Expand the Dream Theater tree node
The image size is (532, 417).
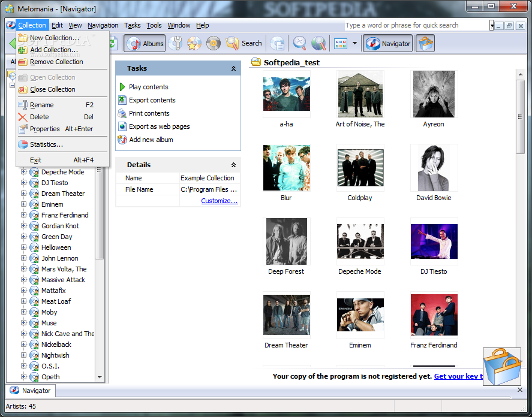pyautogui.click(x=23, y=194)
